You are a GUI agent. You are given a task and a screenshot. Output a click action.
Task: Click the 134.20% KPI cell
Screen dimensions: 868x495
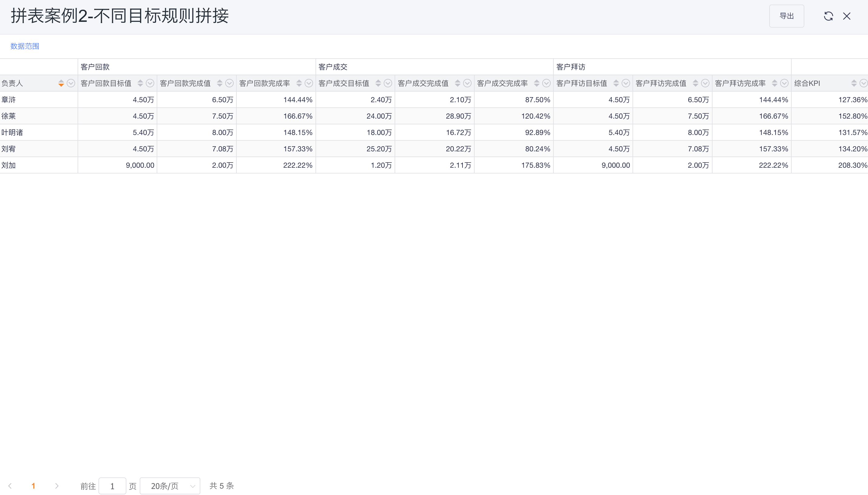[x=830, y=149]
